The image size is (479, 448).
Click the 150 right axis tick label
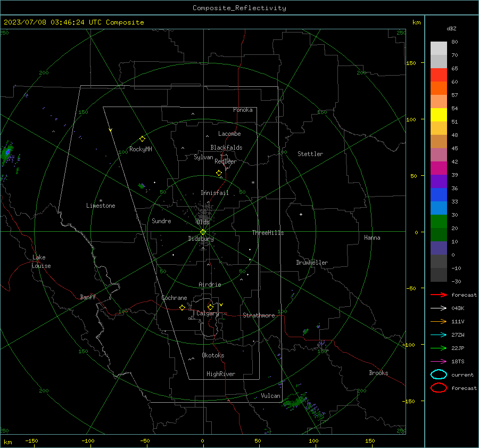point(411,63)
